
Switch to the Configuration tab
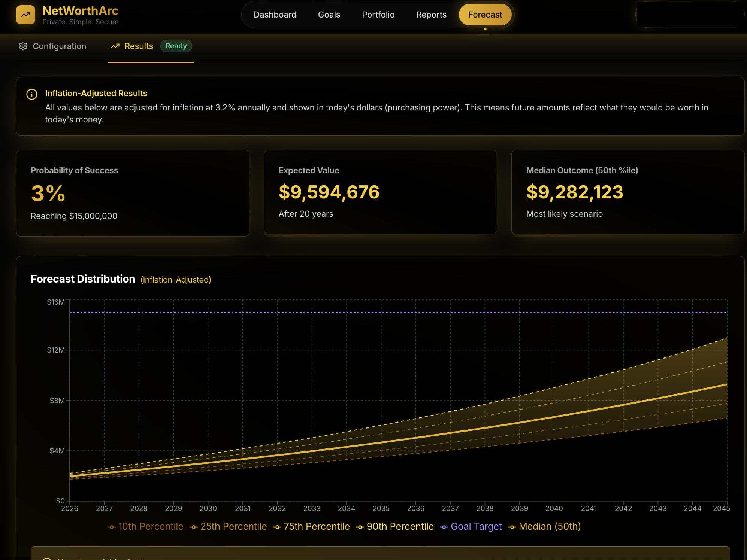59,46
